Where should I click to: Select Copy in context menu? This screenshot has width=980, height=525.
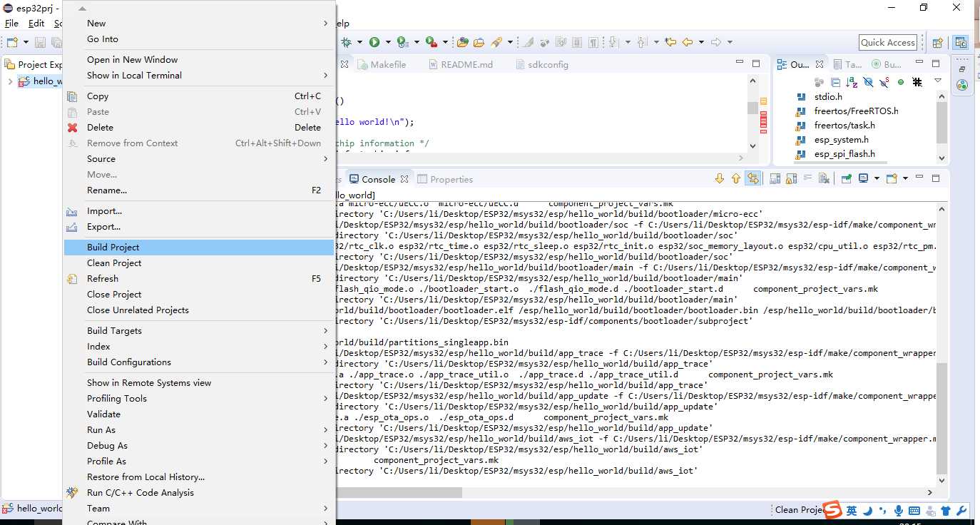(199, 96)
